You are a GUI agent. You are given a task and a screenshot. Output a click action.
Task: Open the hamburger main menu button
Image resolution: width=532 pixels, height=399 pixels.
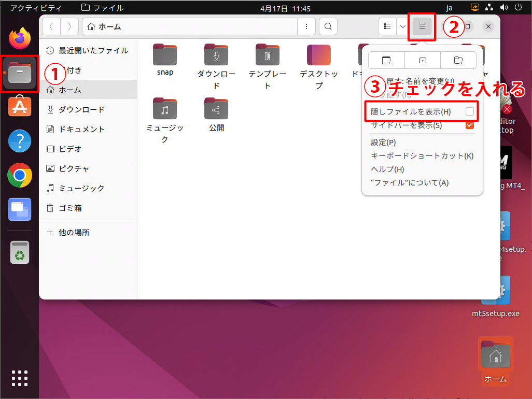click(422, 26)
